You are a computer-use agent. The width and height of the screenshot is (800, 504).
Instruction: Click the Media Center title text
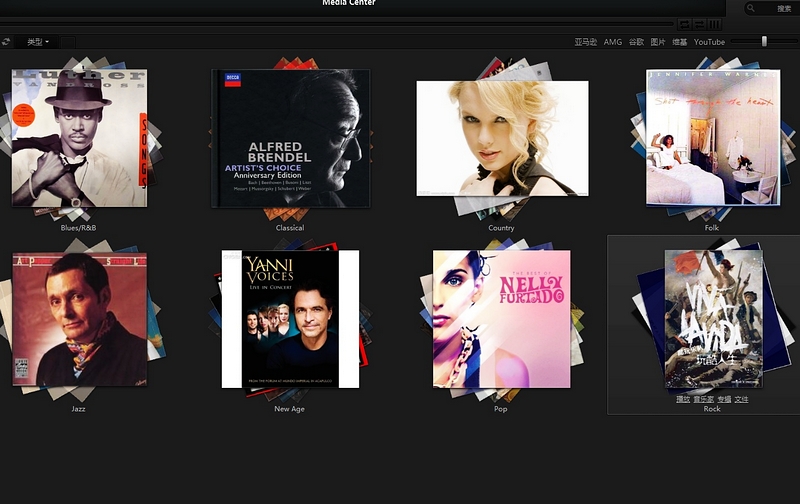pyautogui.click(x=349, y=3)
